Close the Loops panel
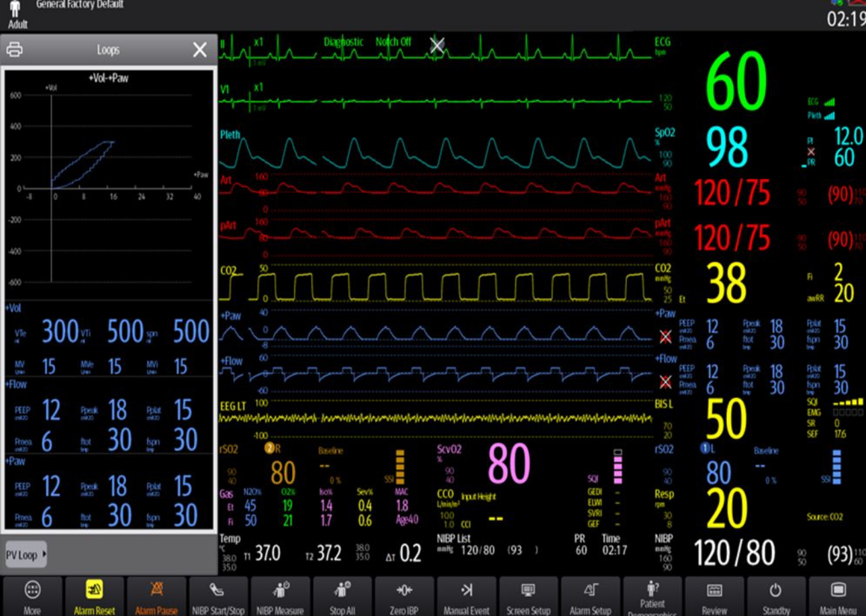Viewport: 866px width, 616px height. tap(200, 50)
